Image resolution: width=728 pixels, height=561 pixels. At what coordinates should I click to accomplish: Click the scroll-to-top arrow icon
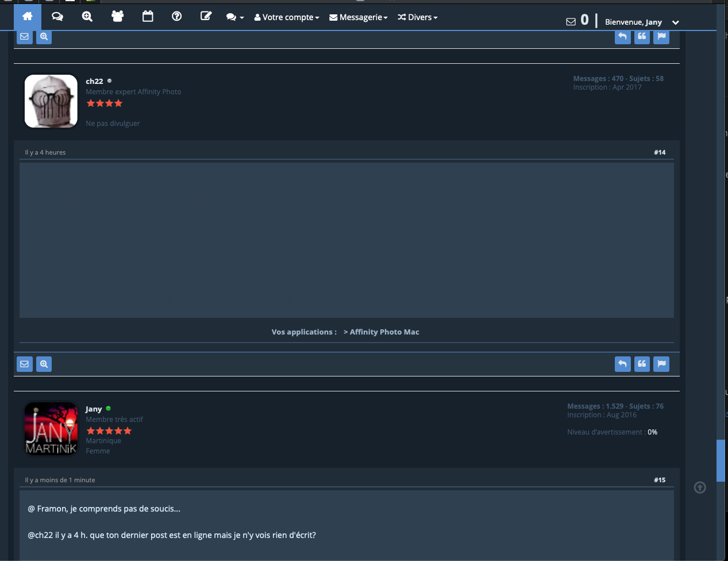(x=700, y=487)
